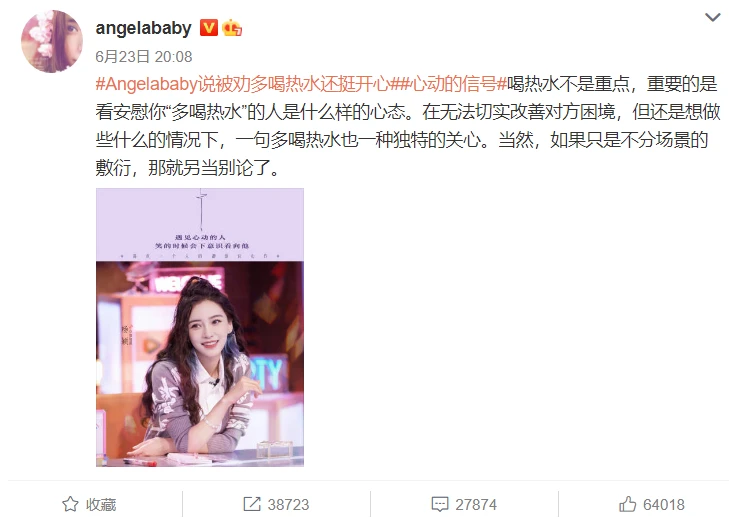Enlarge the attached post photo
This screenshot has height=517, width=749.
click(200, 327)
